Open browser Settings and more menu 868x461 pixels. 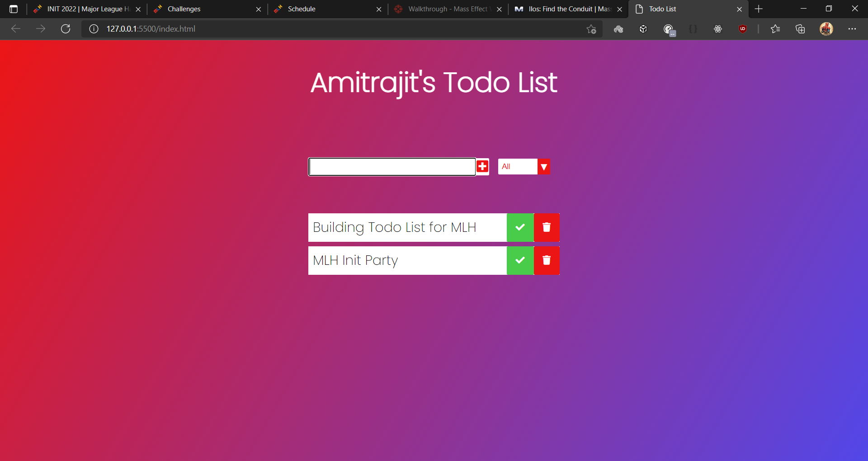852,29
